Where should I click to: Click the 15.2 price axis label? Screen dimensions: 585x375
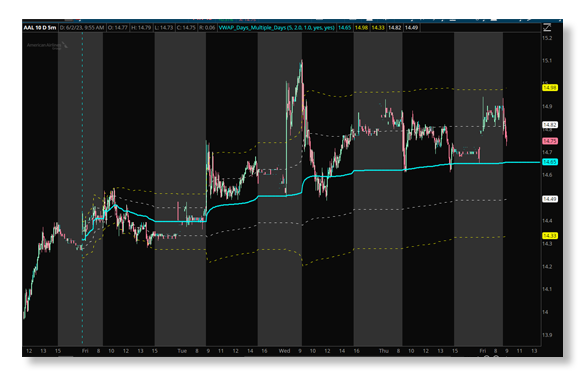pos(547,38)
